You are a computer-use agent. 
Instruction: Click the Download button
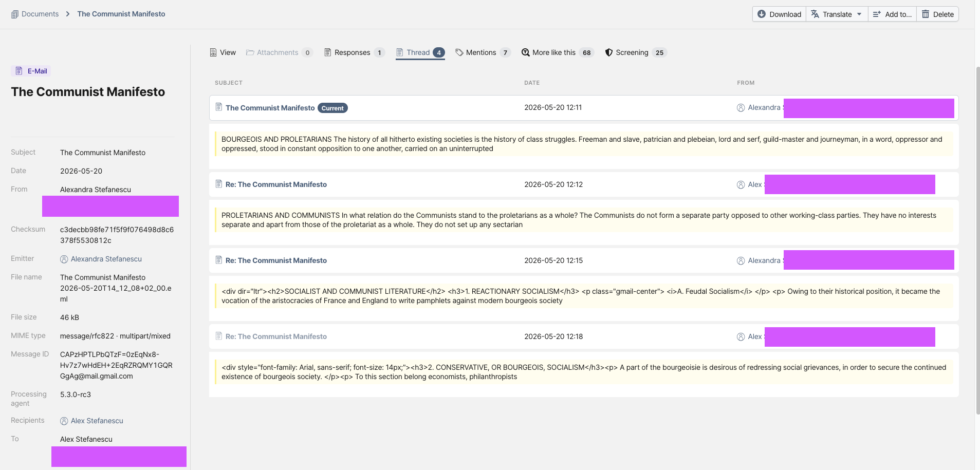[779, 14]
